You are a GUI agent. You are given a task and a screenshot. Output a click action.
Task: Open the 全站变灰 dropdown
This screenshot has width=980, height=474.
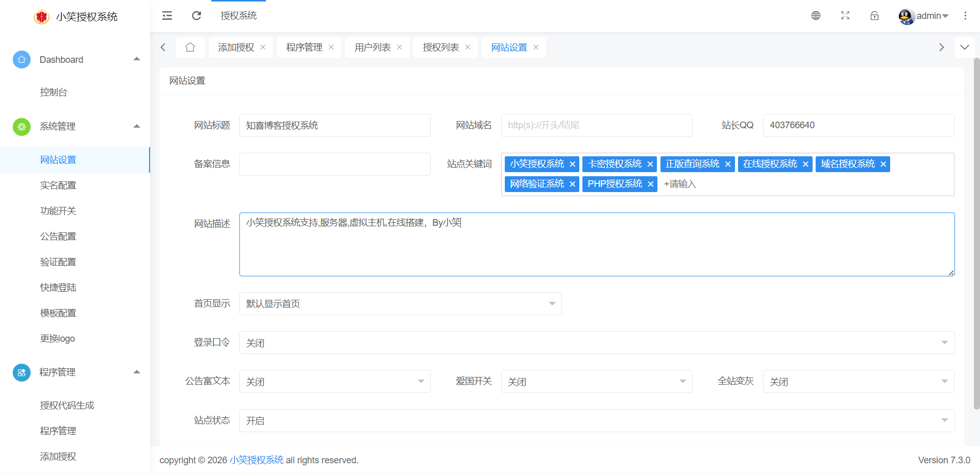(x=858, y=382)
